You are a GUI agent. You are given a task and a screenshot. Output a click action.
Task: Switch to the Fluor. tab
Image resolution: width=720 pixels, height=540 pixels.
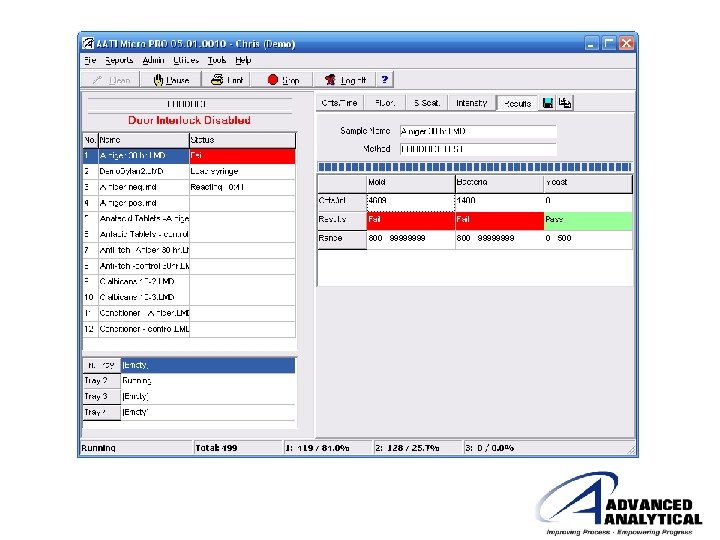pyautogui.click(x=384, y=103)
